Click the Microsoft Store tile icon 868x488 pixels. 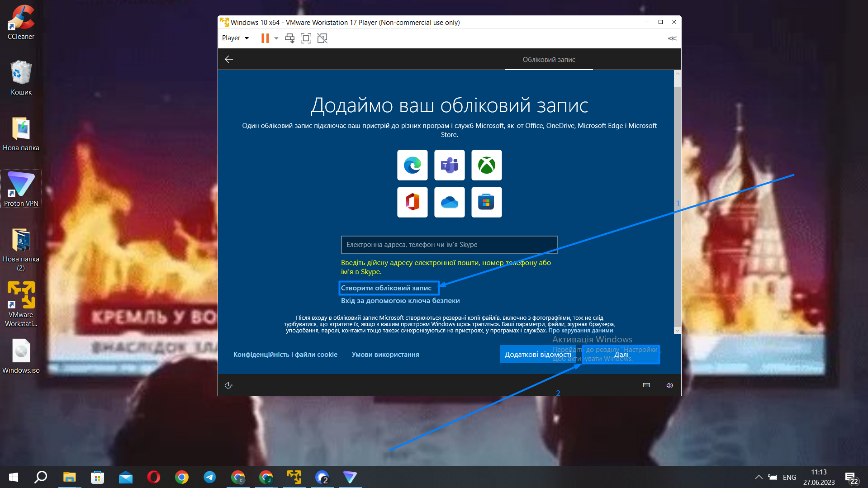pyautogui.click(x=487, y=202)
